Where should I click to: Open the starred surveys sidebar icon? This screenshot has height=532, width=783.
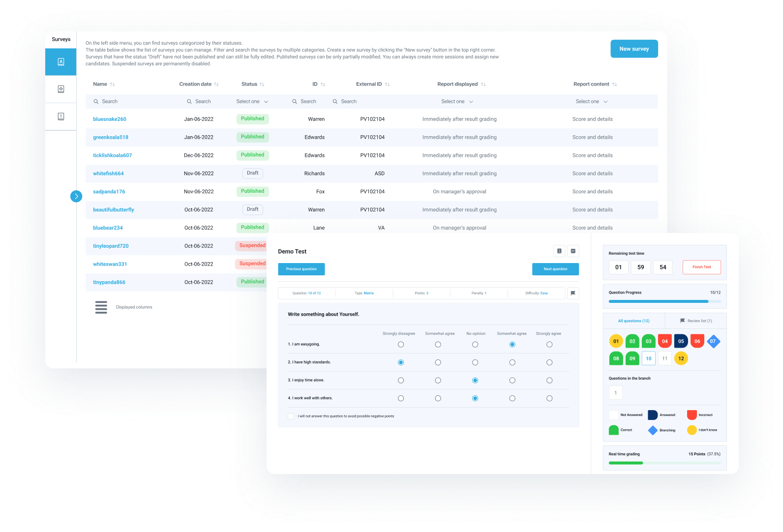pos(61,89)
